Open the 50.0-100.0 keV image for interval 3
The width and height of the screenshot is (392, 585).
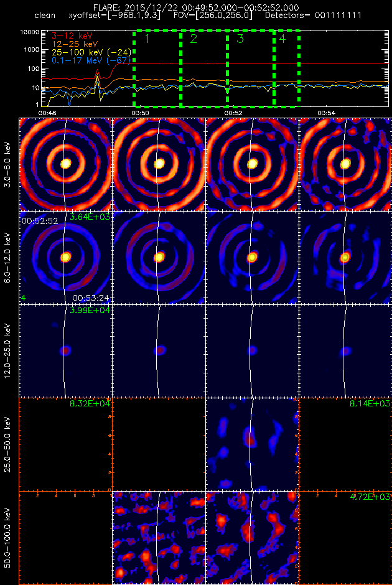[x=252, y=537]
